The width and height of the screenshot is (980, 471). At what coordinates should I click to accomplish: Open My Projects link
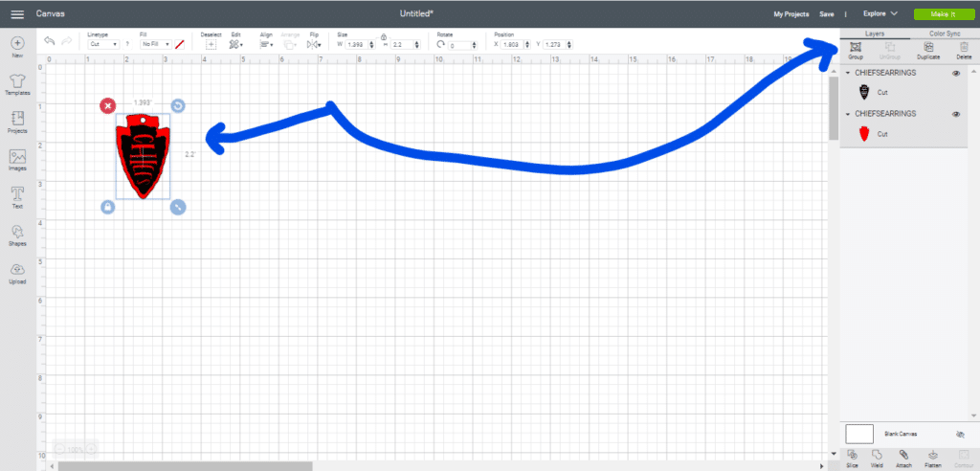pos(791,14)
